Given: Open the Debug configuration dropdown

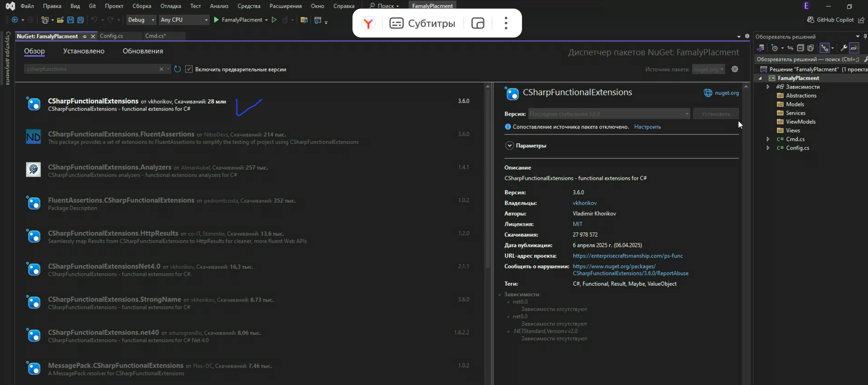Looking at the screenshot, I should coord(141,20).
